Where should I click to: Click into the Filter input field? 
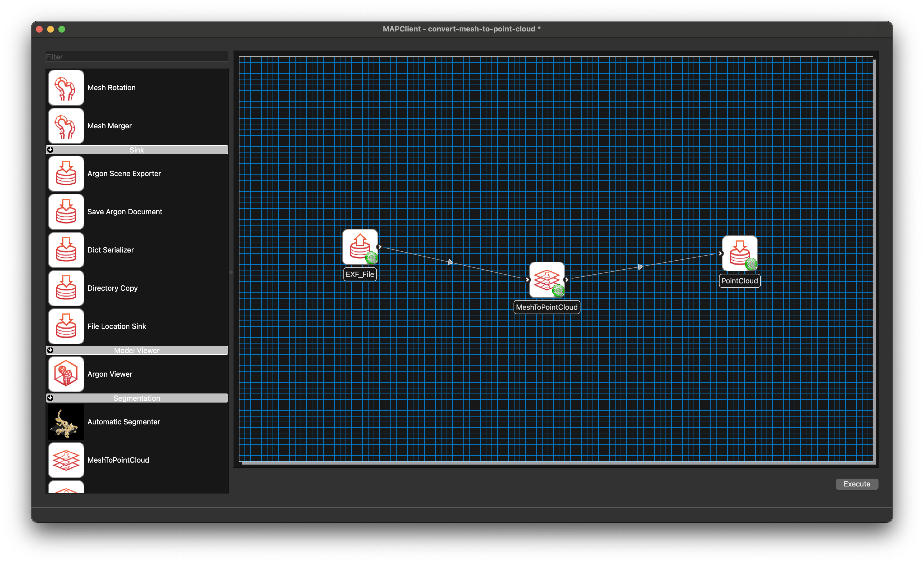[136, 57]
